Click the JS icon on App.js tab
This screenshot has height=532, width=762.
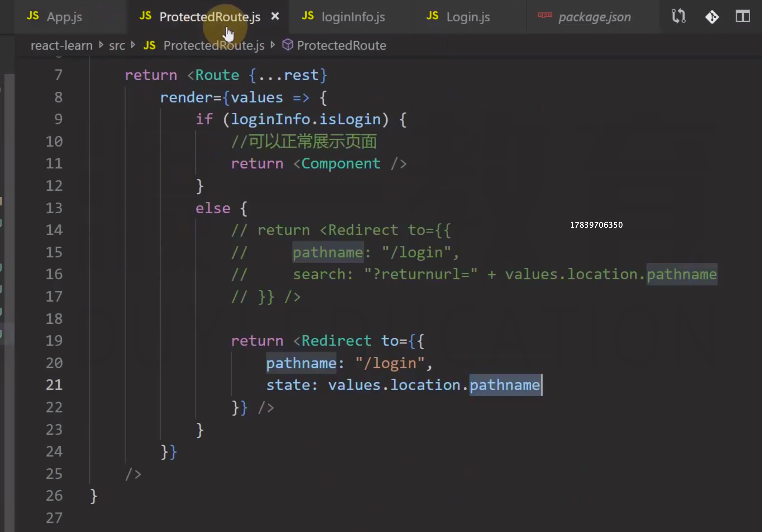pos(33,16)
